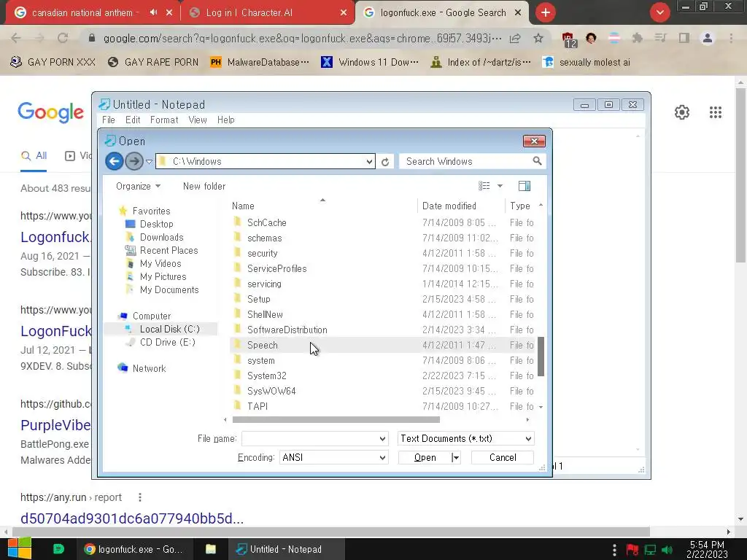Open the Index of /~dartz bookmark
The width and height of the screenshot is (747, 560).
click(x=480, y=63)
